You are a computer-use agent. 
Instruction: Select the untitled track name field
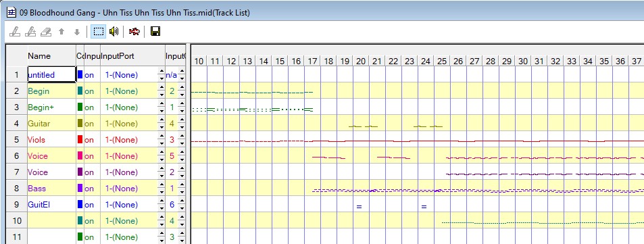[51, 75]
